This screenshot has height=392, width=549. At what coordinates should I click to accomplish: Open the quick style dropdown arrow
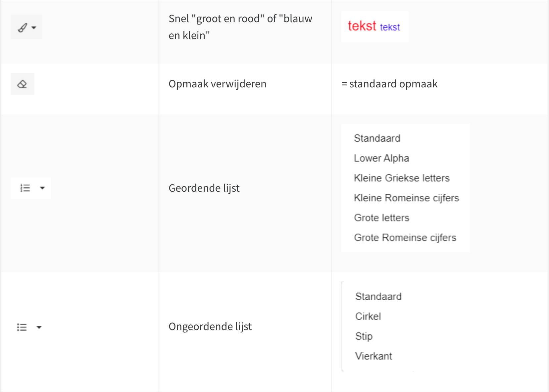tap(34, 28)
